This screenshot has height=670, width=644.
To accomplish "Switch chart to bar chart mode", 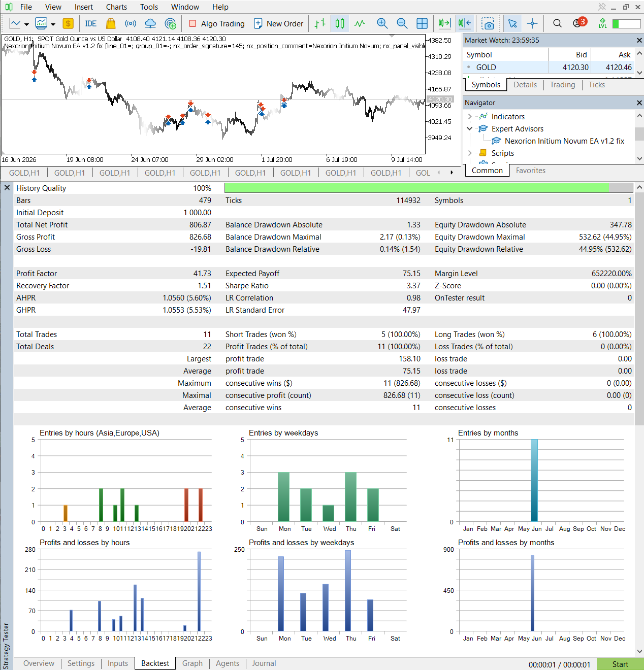I will 320,23.
